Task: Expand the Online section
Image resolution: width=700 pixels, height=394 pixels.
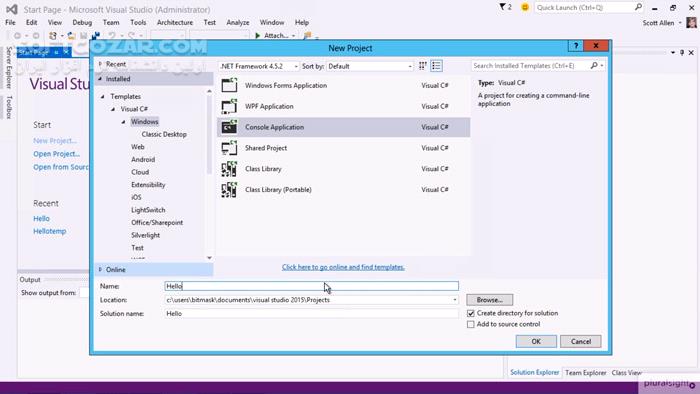Action: (x=100, y=270)
